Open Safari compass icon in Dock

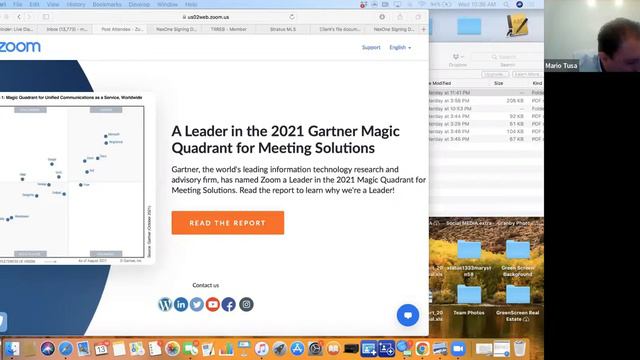click(66, 349)
